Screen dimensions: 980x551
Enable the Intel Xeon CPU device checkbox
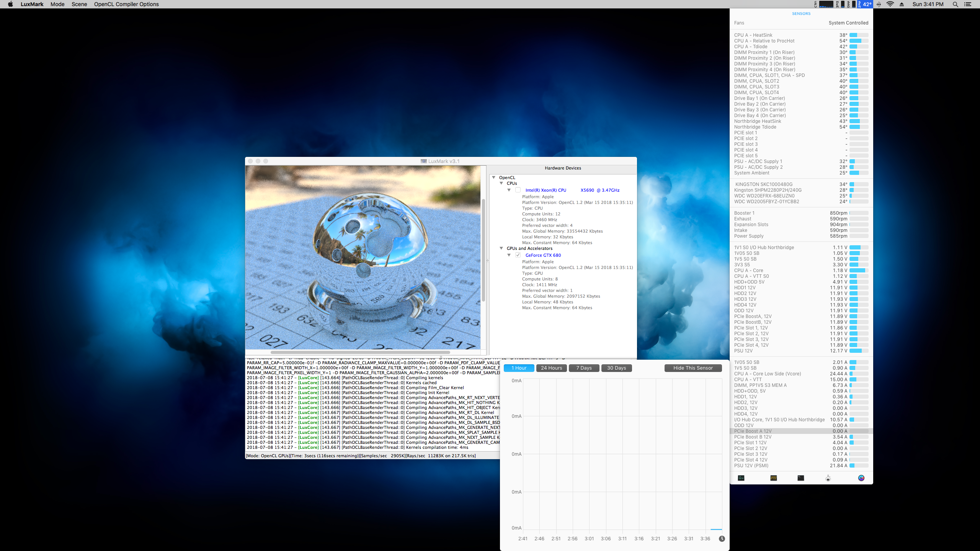pos(518,190)
